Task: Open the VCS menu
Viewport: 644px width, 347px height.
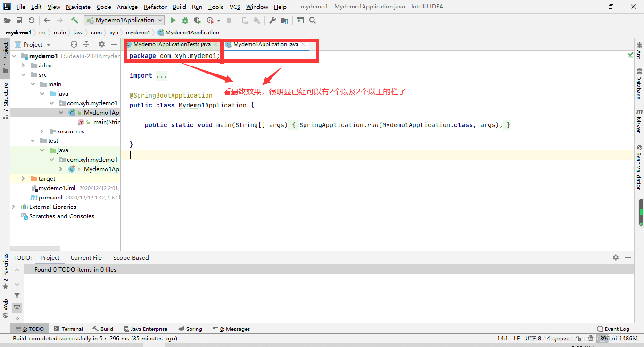Action: pyautogui.click(x=235, y=7)
